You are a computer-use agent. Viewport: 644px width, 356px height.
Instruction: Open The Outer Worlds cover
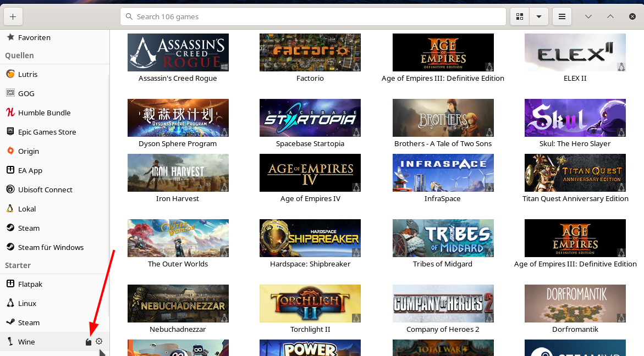click(178, 238)
